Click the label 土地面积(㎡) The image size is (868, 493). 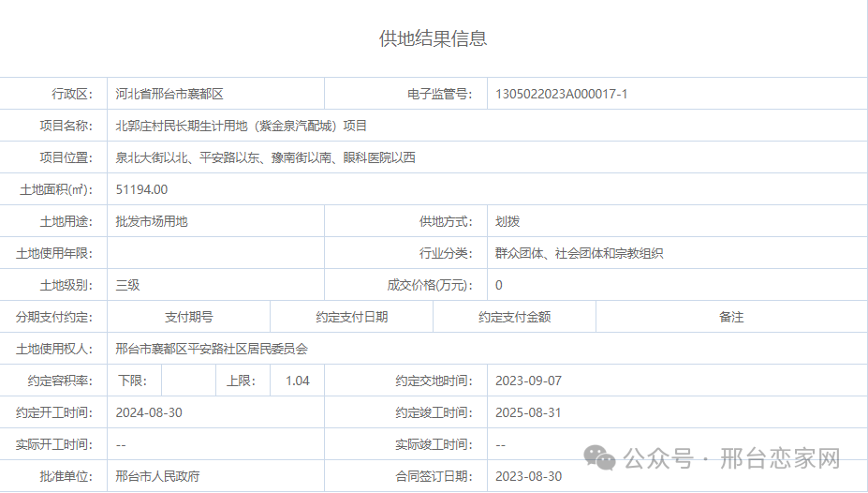point(56,189)
